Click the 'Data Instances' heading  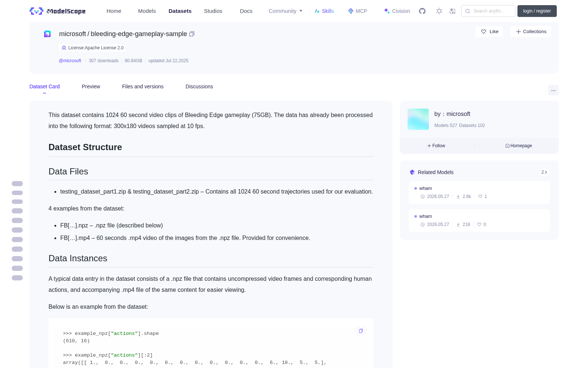pos(78,258)
